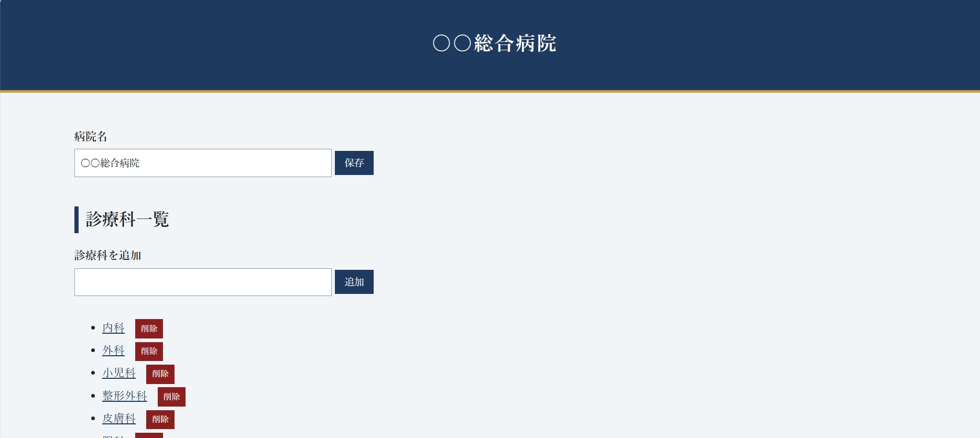Screen dimensions: 980x438
Task: Click the cut-off delete button below 皮膚科
Action: click(x=149, y=435)
